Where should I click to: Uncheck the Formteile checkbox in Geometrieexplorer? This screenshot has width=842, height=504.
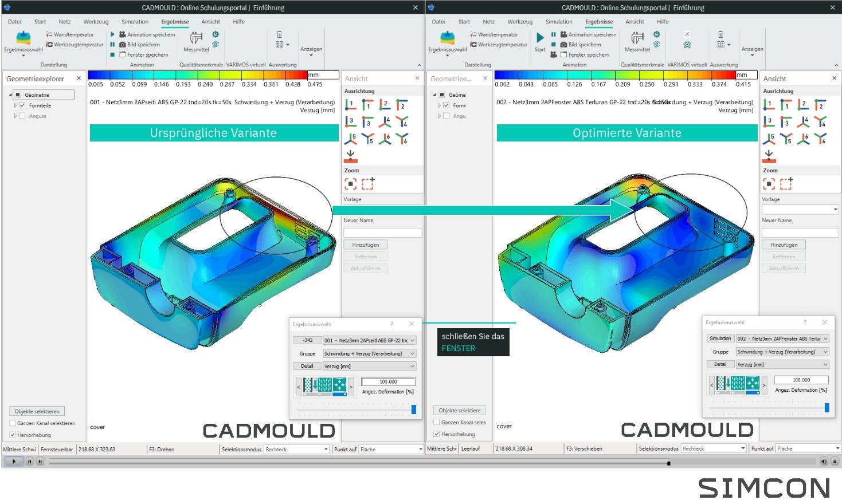pos(22,105)
